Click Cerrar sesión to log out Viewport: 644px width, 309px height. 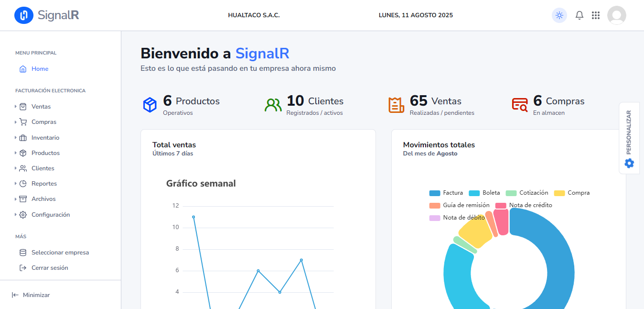point(50,268)
